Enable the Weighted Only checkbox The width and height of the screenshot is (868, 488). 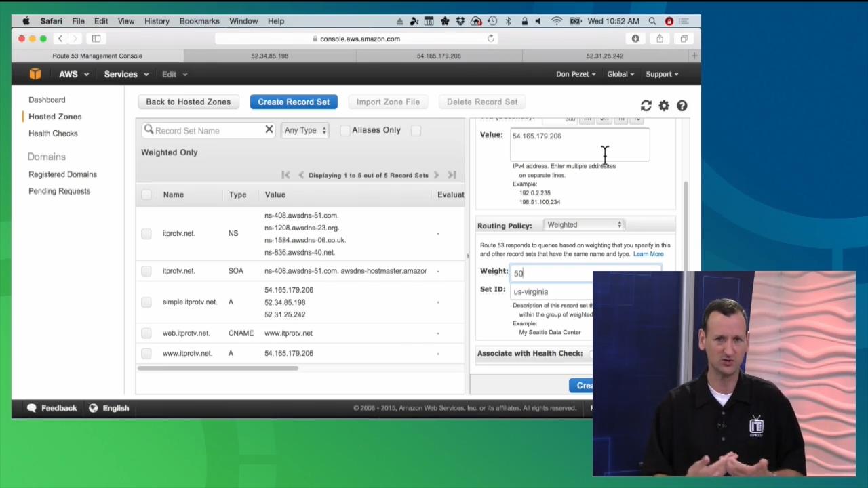(x=416, y=130)
